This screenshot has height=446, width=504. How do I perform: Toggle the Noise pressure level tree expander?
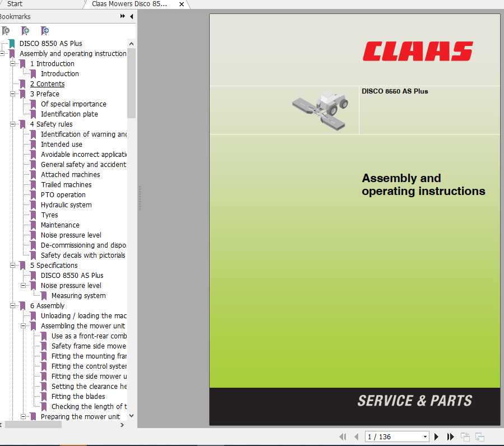23,285
